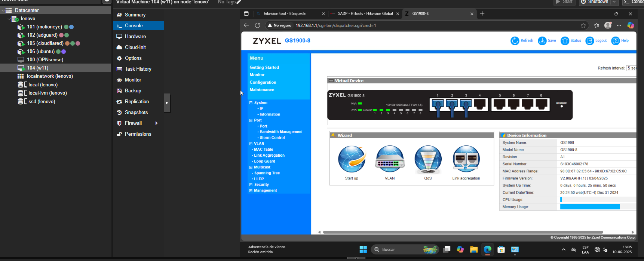Click the Zyxel Save icon
Viewport: 644px width, 261px height.
[x=542, y=41]
